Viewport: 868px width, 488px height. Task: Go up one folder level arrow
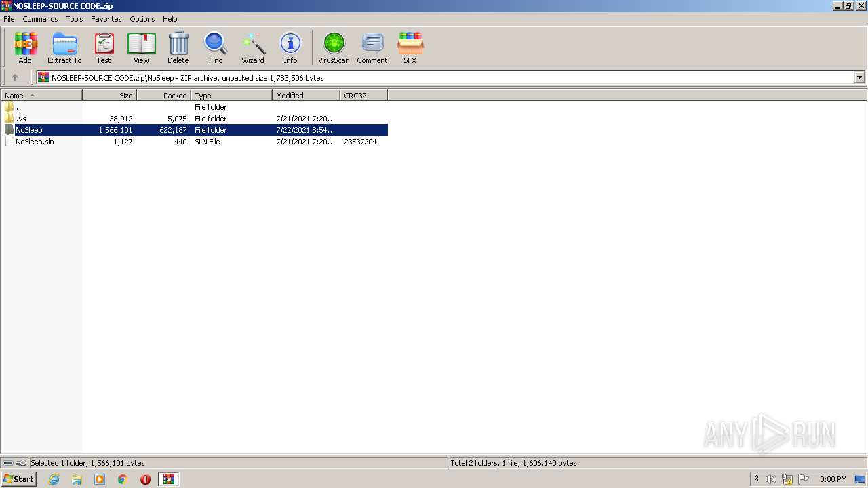(15, 77)
